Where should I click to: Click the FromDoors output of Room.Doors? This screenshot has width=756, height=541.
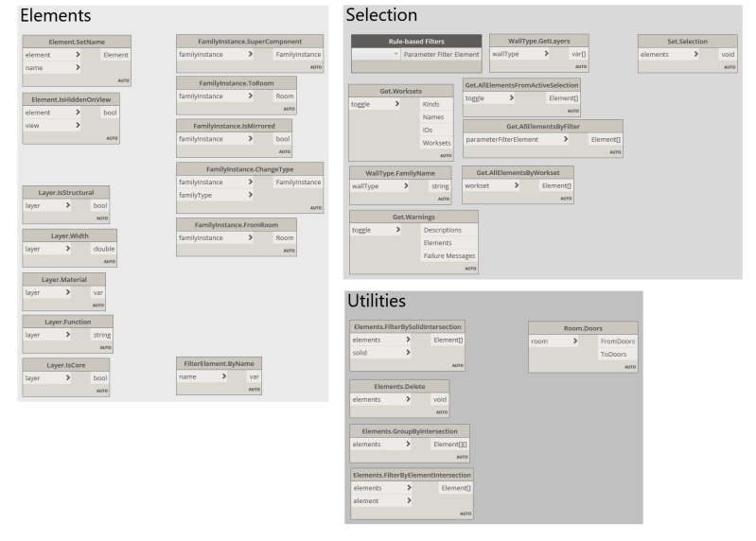[x=618, y=341]
